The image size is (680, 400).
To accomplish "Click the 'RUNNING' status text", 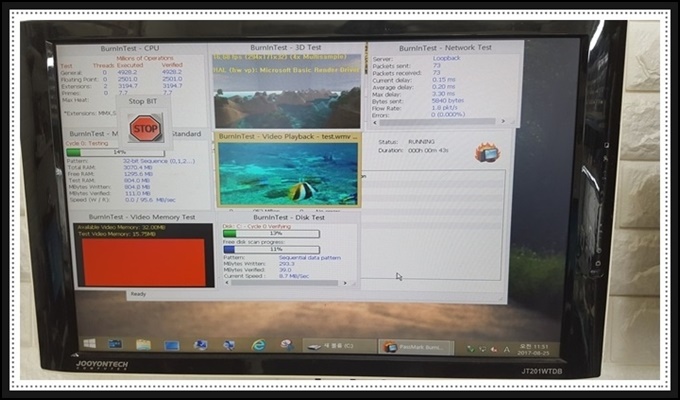I will click(421, 142).
